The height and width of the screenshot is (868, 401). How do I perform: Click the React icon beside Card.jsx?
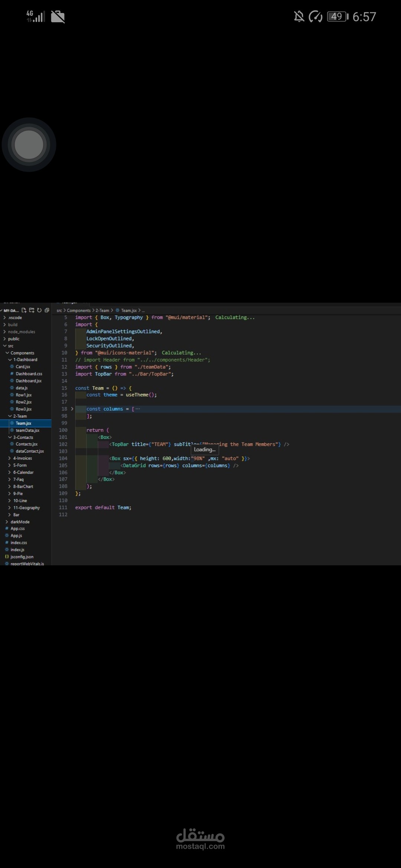(12, 366)
